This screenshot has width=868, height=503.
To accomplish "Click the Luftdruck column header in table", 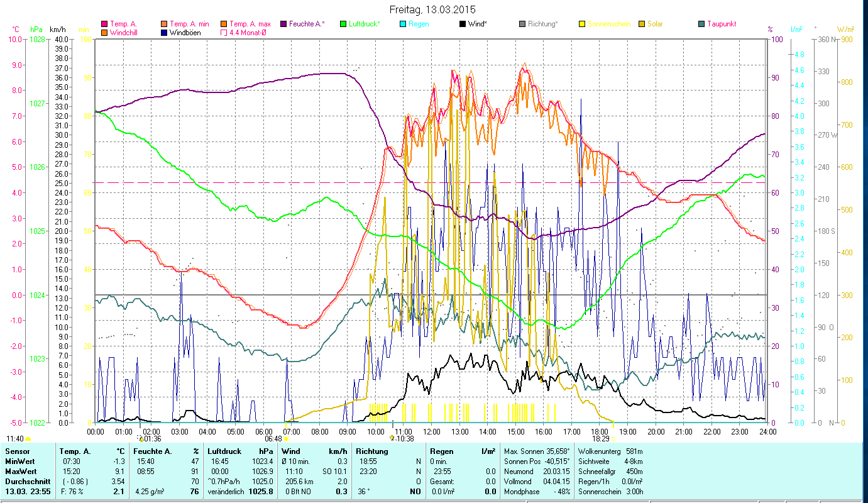I will 223,451.
